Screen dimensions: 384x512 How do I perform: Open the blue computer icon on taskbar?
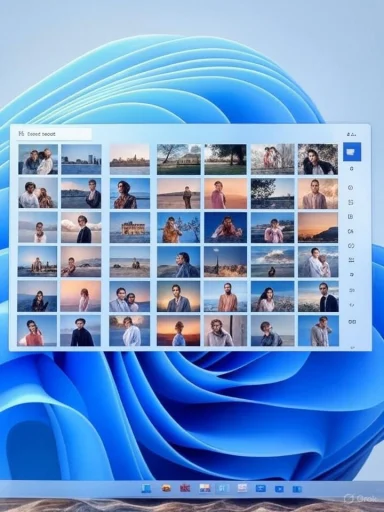[146, 488]
